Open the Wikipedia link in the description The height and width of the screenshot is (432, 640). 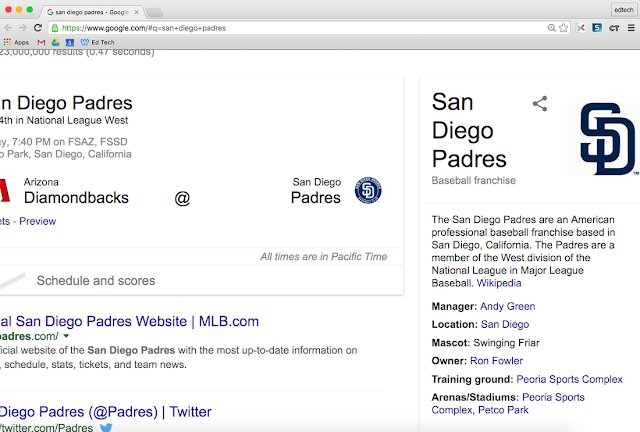(499, 283)
